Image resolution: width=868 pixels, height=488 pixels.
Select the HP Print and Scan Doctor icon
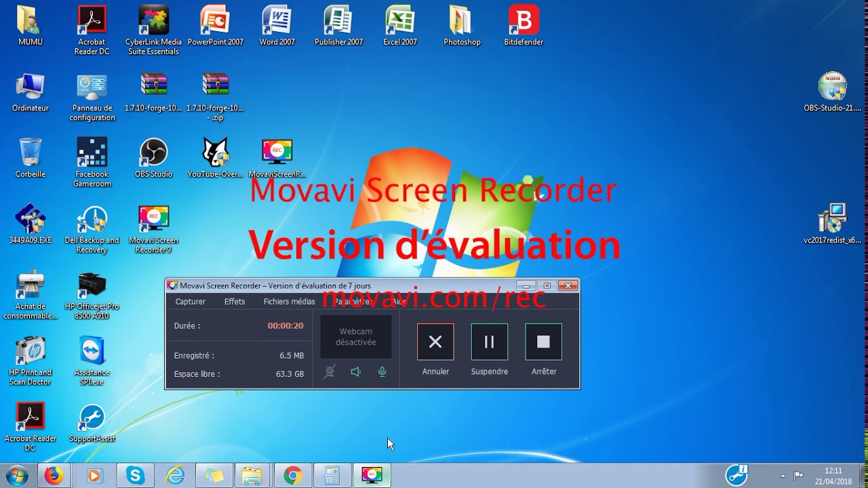pos(31,361)
